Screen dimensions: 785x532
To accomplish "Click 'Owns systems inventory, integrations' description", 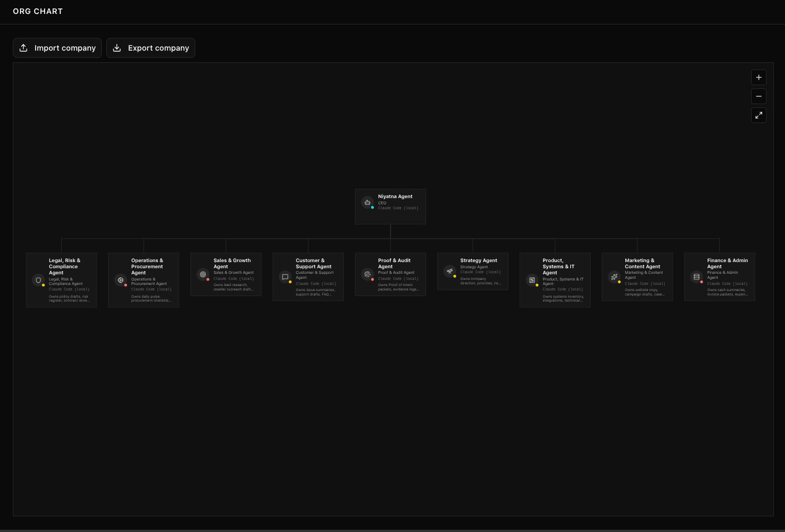I will 563,298.
